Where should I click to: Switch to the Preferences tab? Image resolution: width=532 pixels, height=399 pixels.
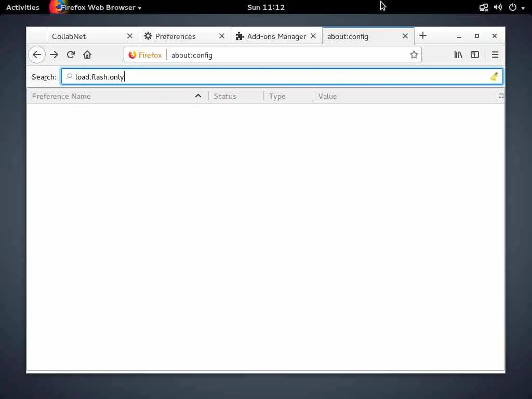point(185,36)
